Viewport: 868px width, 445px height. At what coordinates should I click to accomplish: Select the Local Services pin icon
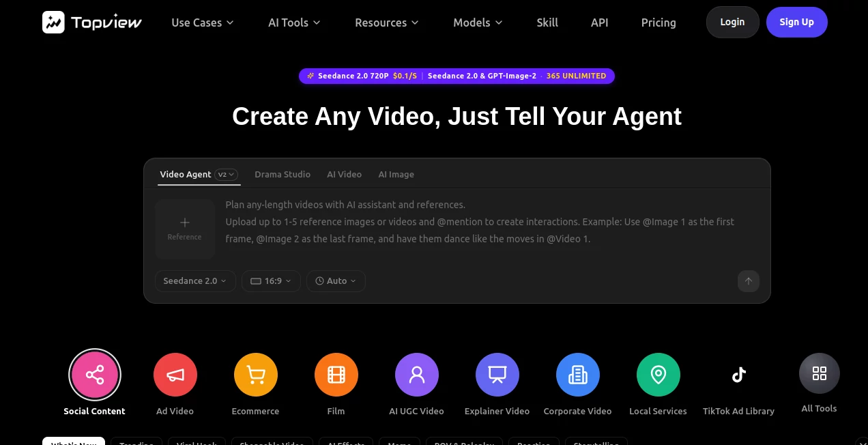pyautogui.click(x=659, y=375)
